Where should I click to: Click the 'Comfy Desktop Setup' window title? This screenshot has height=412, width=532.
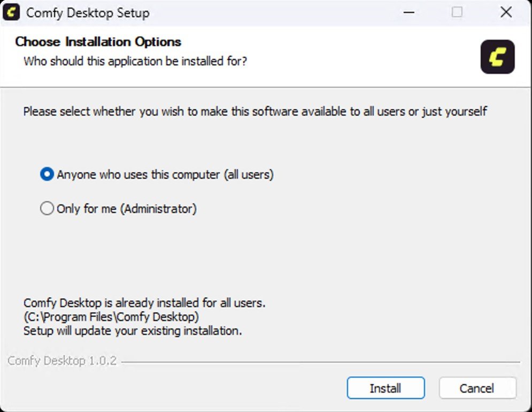tap(88, 13)
